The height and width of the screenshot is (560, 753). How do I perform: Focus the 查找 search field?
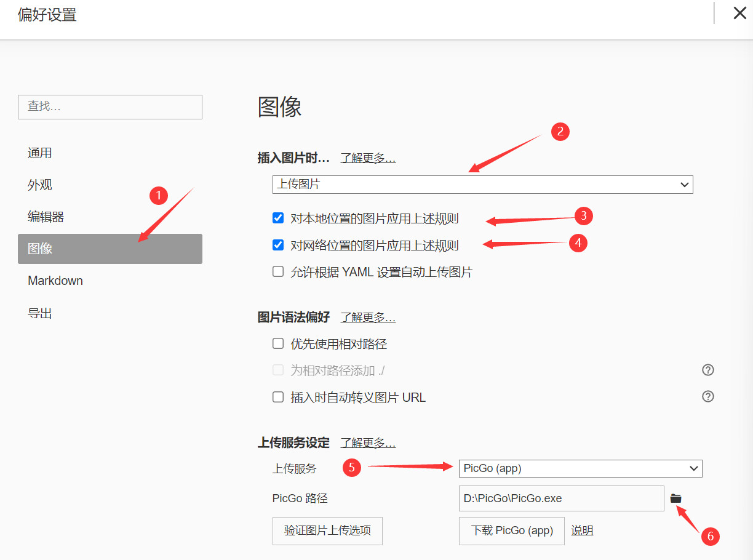pyautogui.click(x=110, y=107)
